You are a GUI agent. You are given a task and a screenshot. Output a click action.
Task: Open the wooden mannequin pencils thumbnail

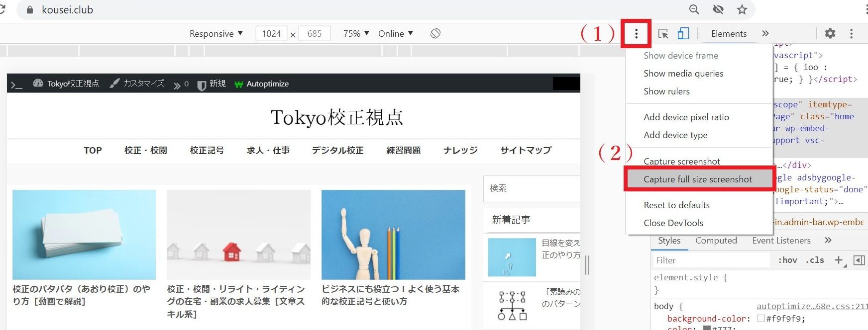(x=393, y=235)
